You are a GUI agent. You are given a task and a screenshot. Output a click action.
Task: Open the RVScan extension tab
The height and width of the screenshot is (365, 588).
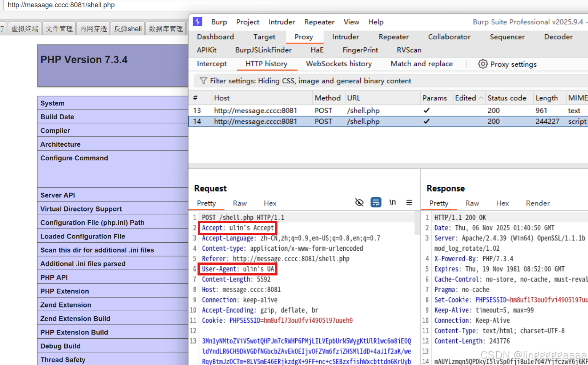(409, 50)
